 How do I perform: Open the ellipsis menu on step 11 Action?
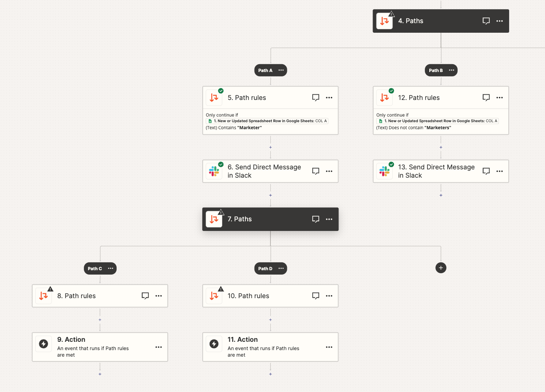pyautogui.click(x=329, y=347)
